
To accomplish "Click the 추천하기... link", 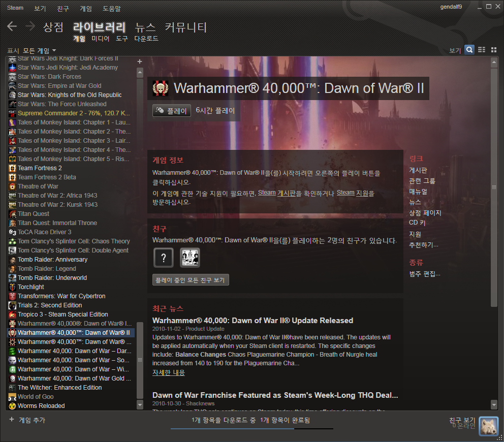I will (424, 245).
